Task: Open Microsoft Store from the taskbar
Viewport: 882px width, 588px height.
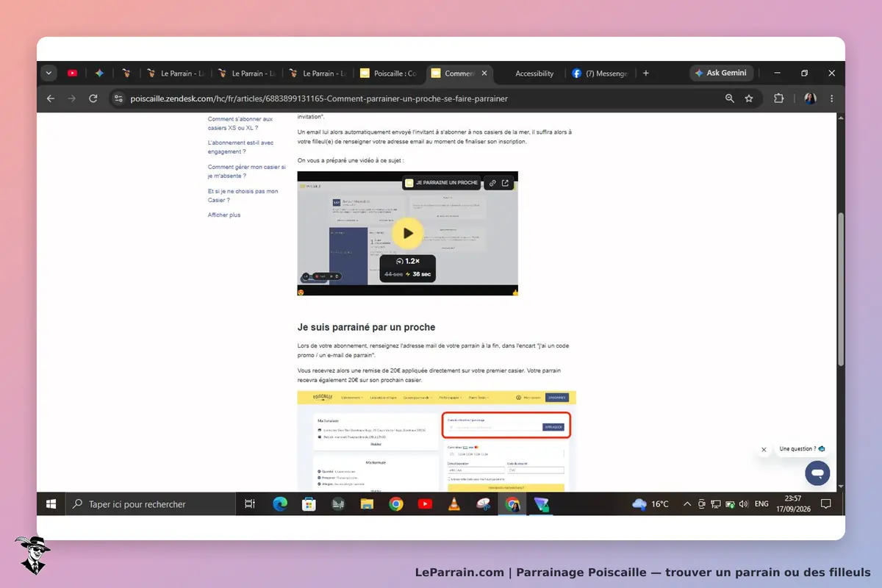Action: (309, 504)
